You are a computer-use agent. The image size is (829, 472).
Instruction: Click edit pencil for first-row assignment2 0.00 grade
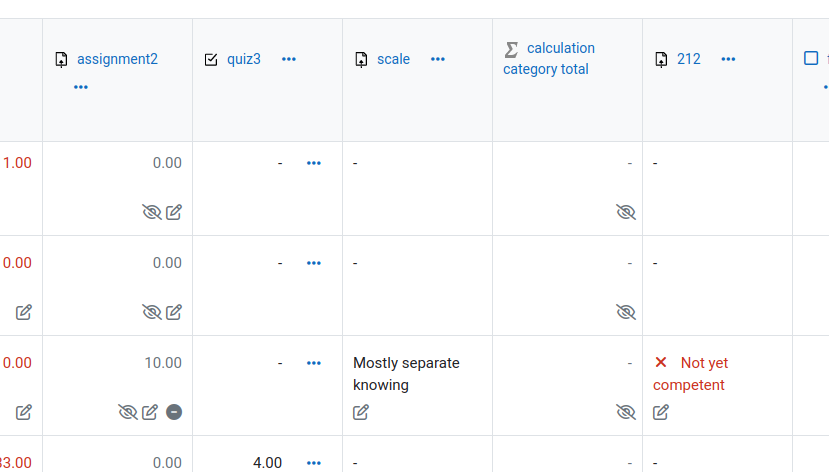[174, 212]
